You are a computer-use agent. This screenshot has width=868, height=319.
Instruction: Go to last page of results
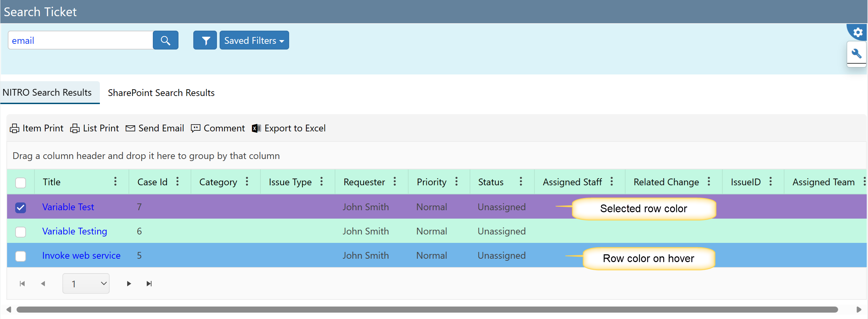coord(149,284)
